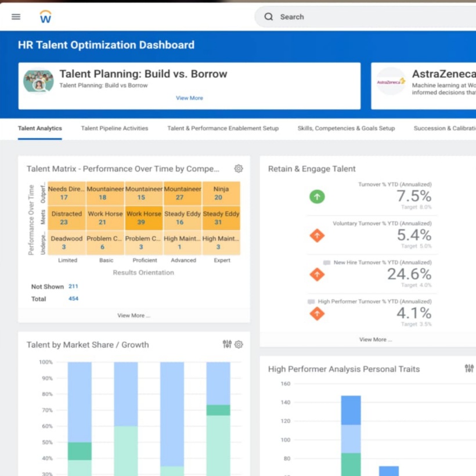The image size is (476, 476).
Task: Click the Talent by Market Share gear icon
Action: coord(239,344)
